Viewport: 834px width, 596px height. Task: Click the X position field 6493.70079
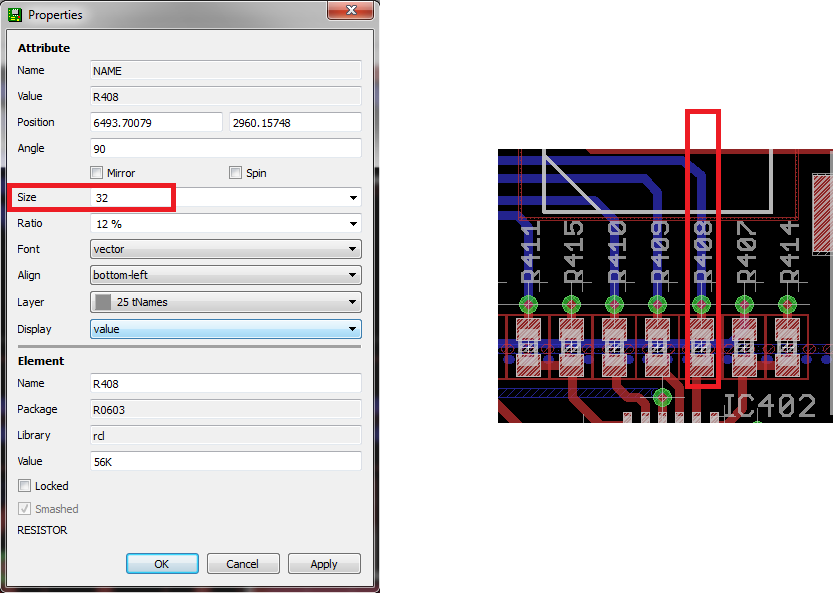point(156,122)
